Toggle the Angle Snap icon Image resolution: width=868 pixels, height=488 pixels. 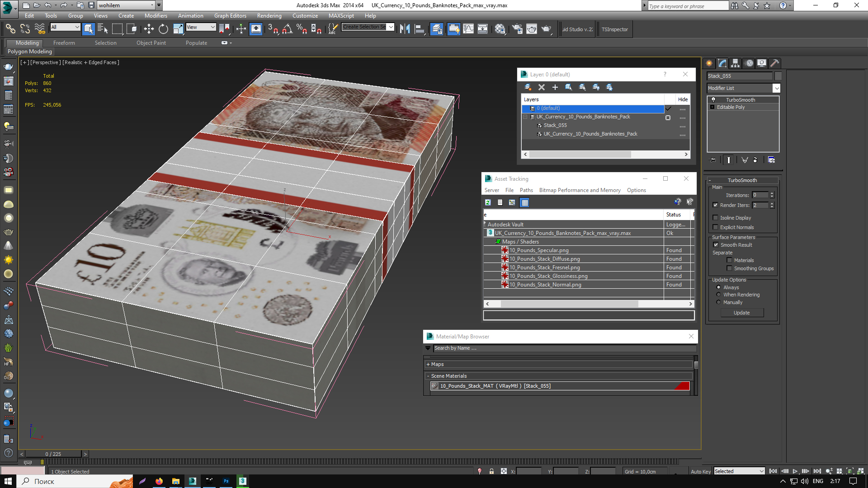click(288, 29)
